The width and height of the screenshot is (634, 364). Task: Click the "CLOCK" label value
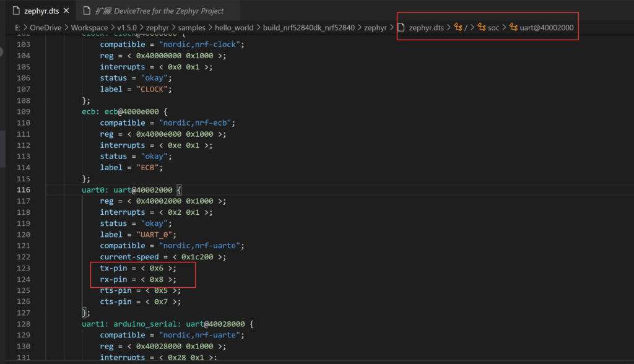click(x=152, y=89)
